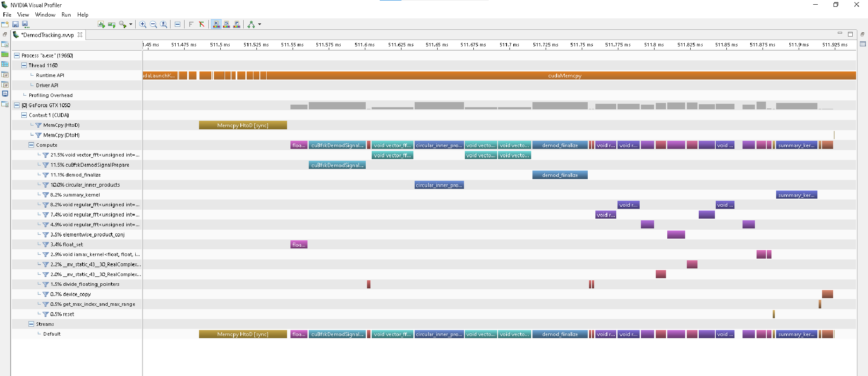
Task: Click the Save As session icon
Action: click(x=25, y=24)
